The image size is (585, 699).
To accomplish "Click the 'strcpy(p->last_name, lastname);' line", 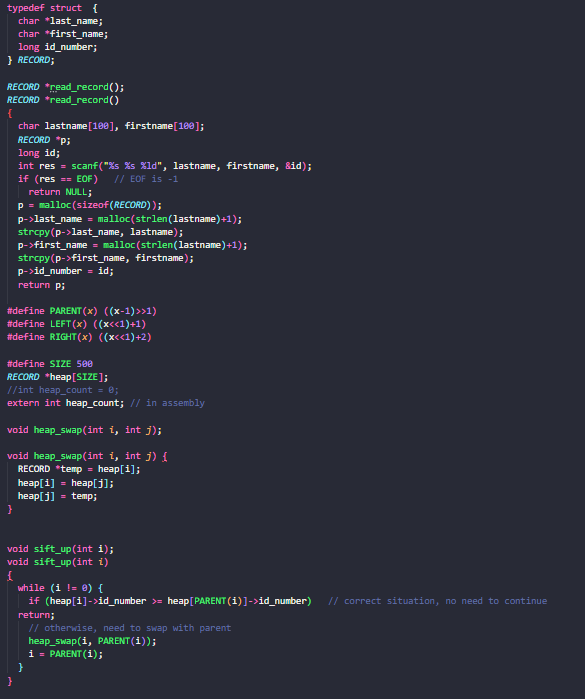I will tap(100, 232).
